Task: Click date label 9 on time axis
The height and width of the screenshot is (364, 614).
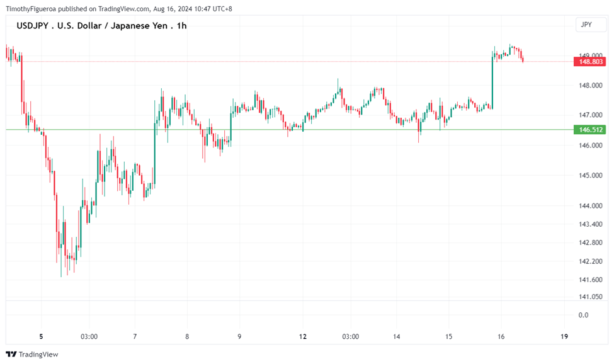Action: (239, 336)
